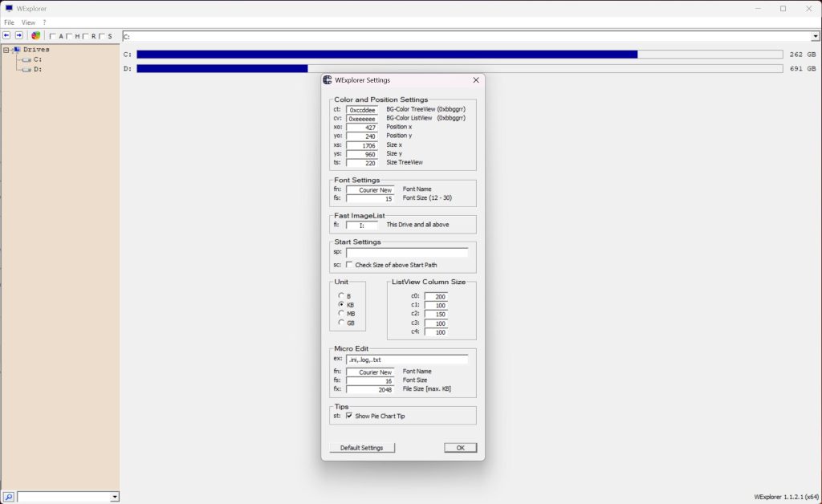822x504 pixels.
Task: Click the search magnifier icon at bottom left
Action: coord(8,497)
